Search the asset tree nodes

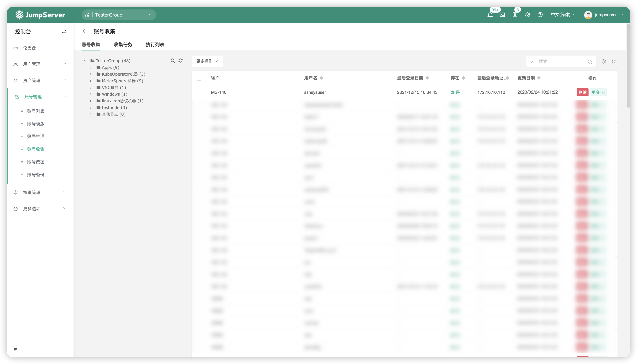tap(173, 61)
